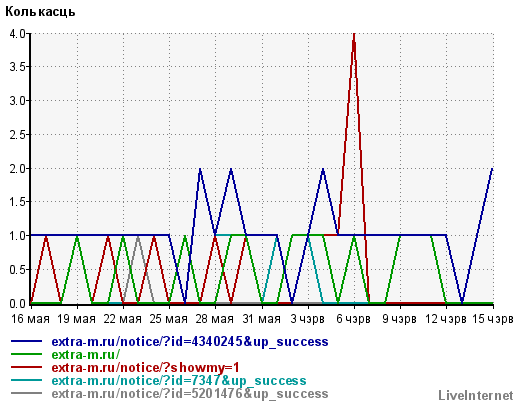Click the 2.0 y-axis label

pyautogui.click(x=17, y=168)
